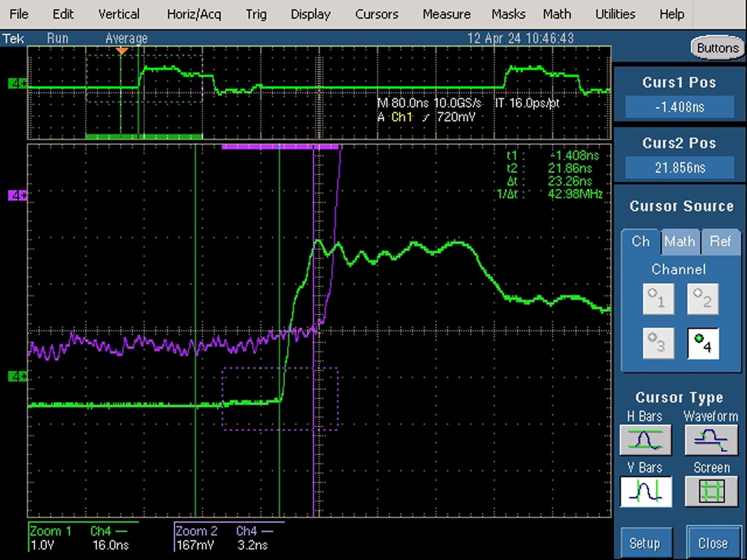
Task: Edit the Curs2 Pos value field
Action: [x=680, y=167]
